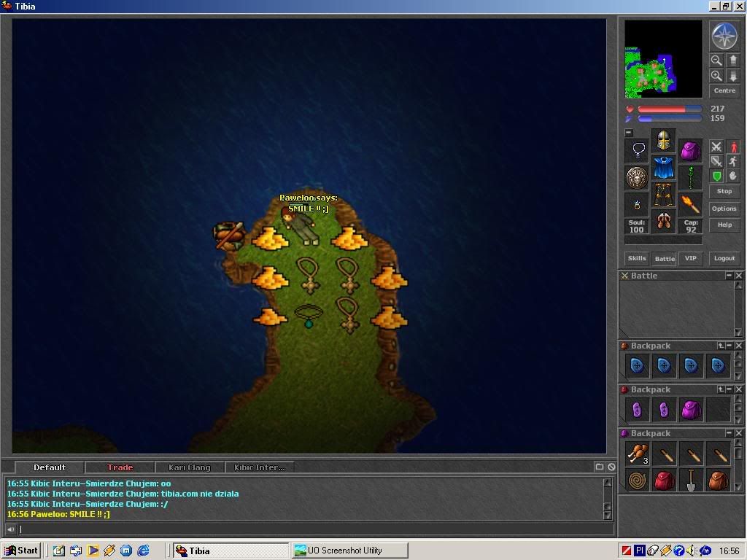Click the teal amulet on the ground
Image resolution: width=747 pixels, height=560 pixels.
[309, 316]
